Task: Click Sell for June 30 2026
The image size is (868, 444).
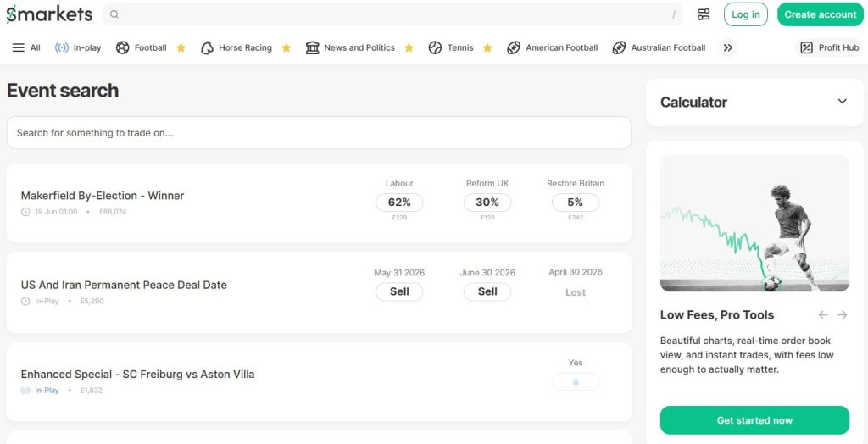Action: pos(487,291)
